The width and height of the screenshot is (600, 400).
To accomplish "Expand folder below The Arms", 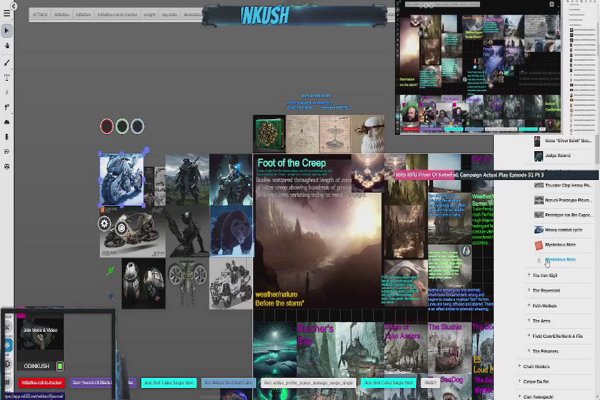I will (529, 336).
